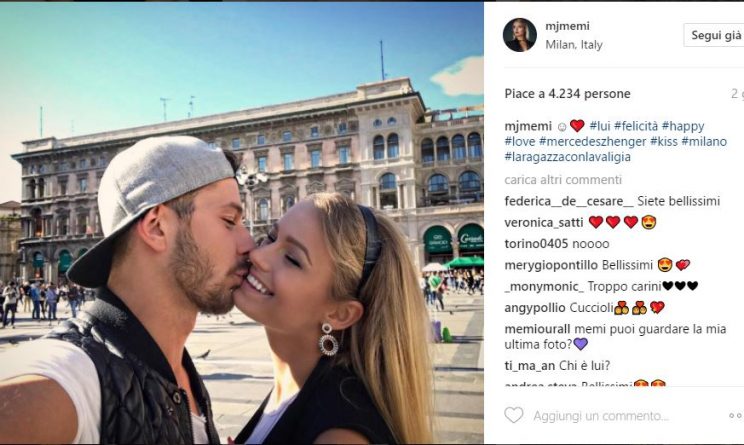
Task: Open mjmemi username in header
Action: coord(567,26)
